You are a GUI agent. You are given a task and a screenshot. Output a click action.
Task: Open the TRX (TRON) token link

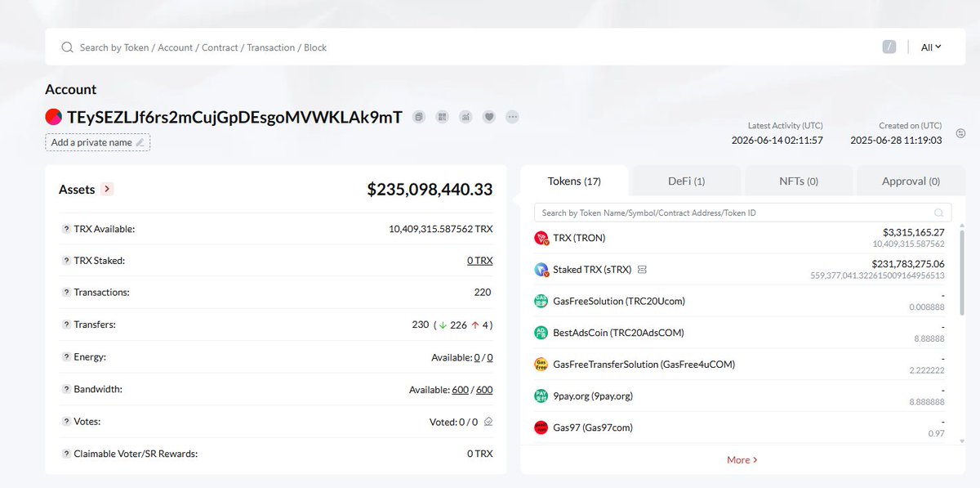click(579, 238)
